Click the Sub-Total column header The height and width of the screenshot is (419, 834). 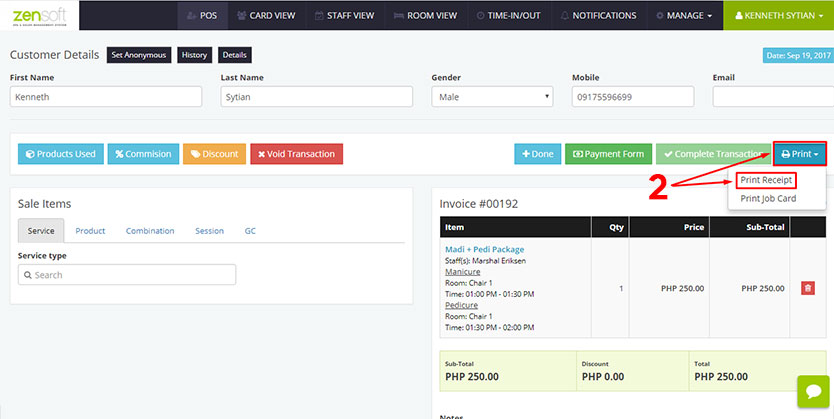[750, 227]
